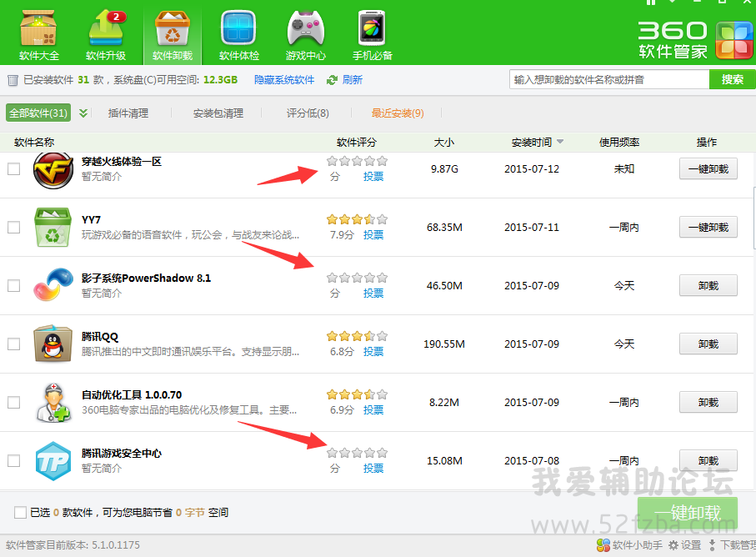
Task: Check the 腾讯游戏安全中心 checkbox
Action: coord(14,460)
